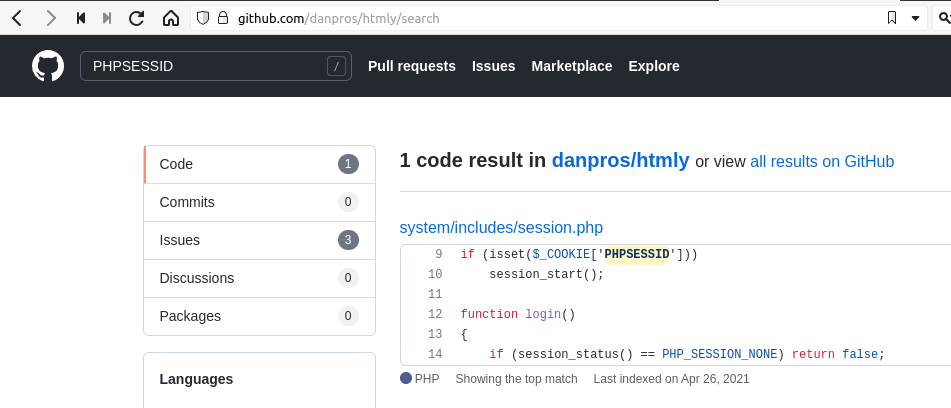Click 'Last indexed on Apr 26, 2021'
The width and height of the screenshot is (951, 408).
(671, 379)
